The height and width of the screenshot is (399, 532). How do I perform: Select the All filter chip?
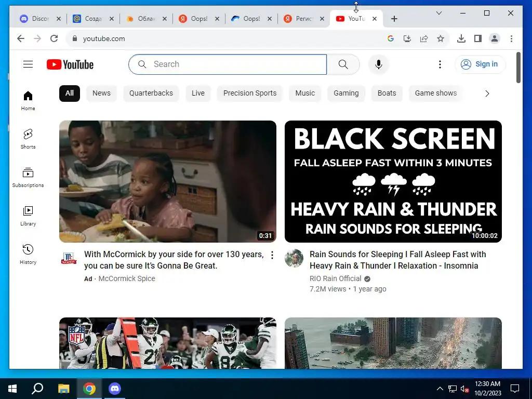pyautogui.click(x=70, y=94)
